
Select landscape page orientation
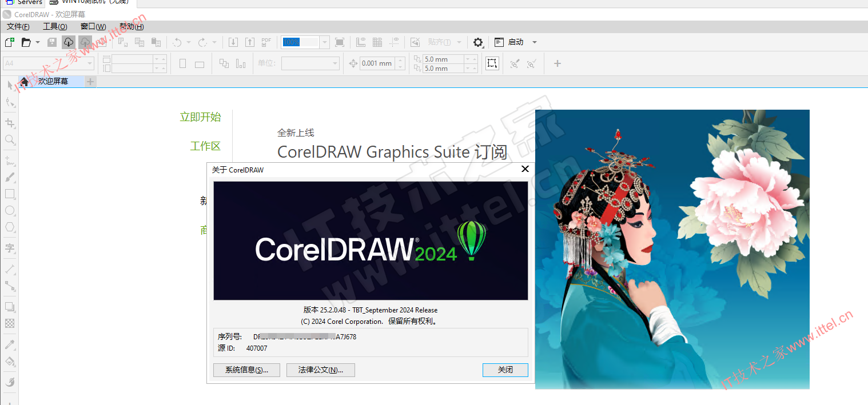[x=200, y=64]
